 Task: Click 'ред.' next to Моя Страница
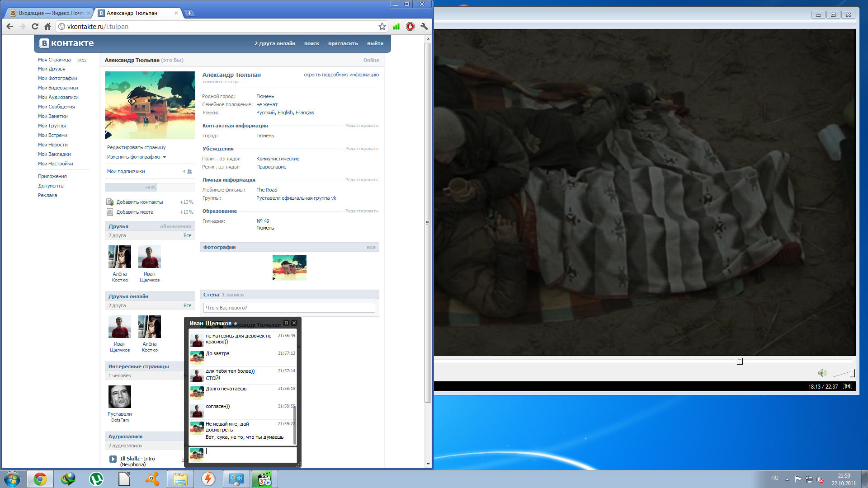(82, 60)
